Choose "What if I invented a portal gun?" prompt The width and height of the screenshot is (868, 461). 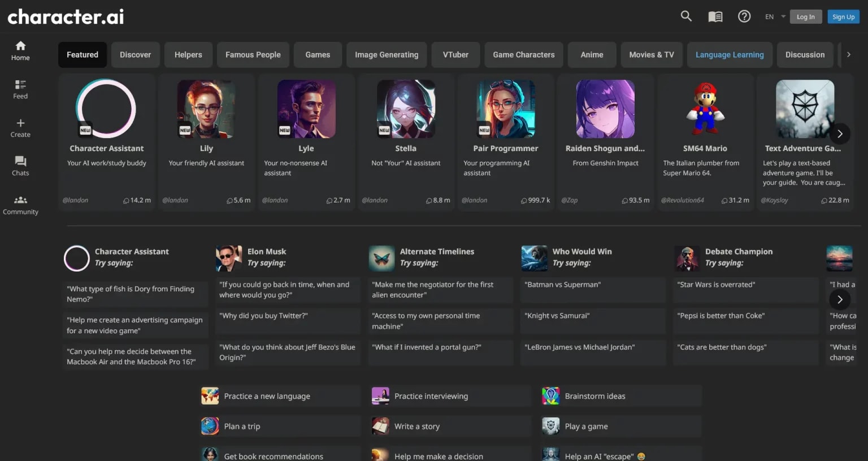pos(440,352)
